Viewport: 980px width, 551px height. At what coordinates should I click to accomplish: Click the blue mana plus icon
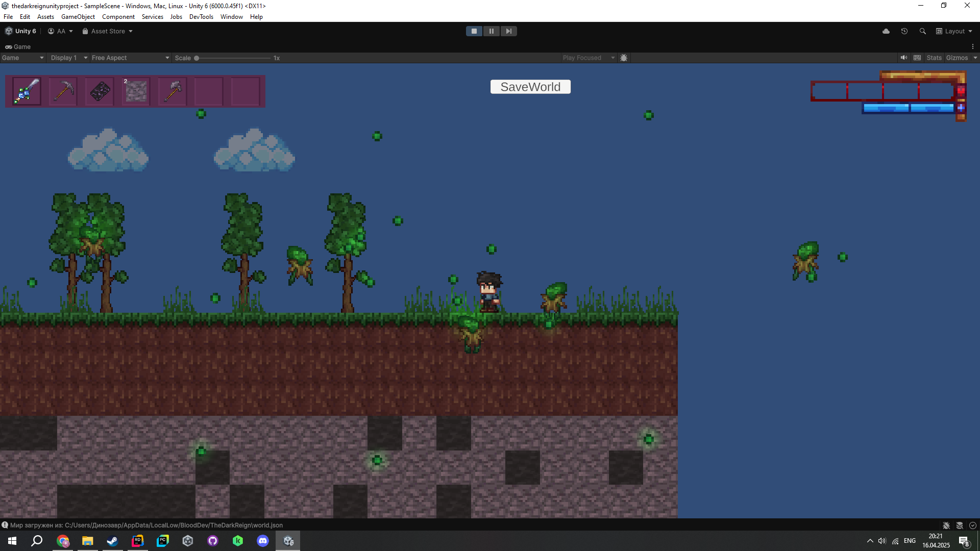961,108
